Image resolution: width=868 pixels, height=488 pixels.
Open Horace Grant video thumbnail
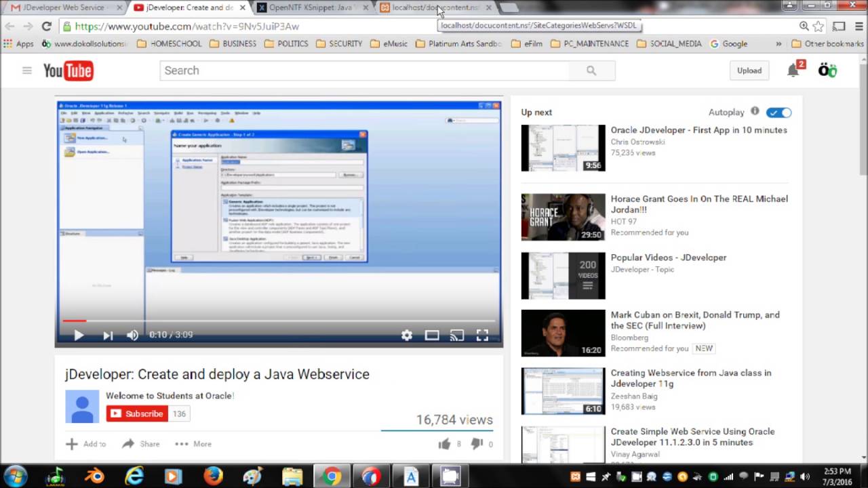point(563,217)
